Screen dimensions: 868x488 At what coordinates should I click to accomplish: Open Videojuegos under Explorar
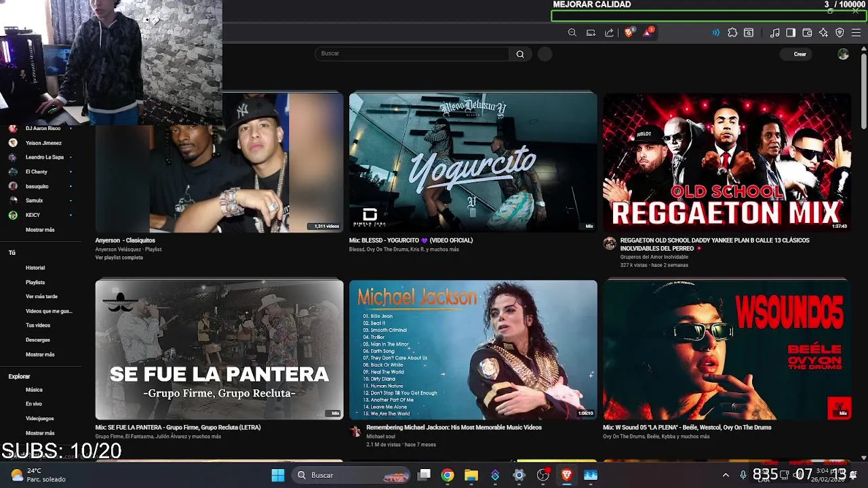click(41, 418)
